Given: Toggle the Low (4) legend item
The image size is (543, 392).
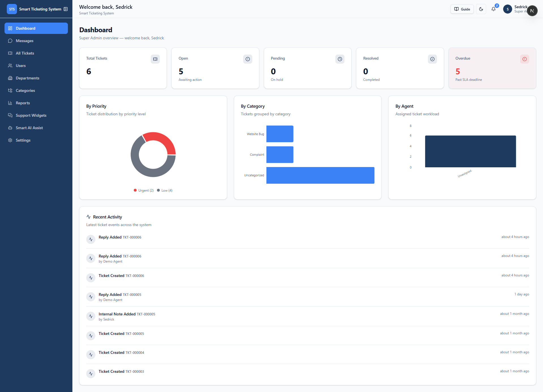Looking at the screenshot, I should pos(165,190).
